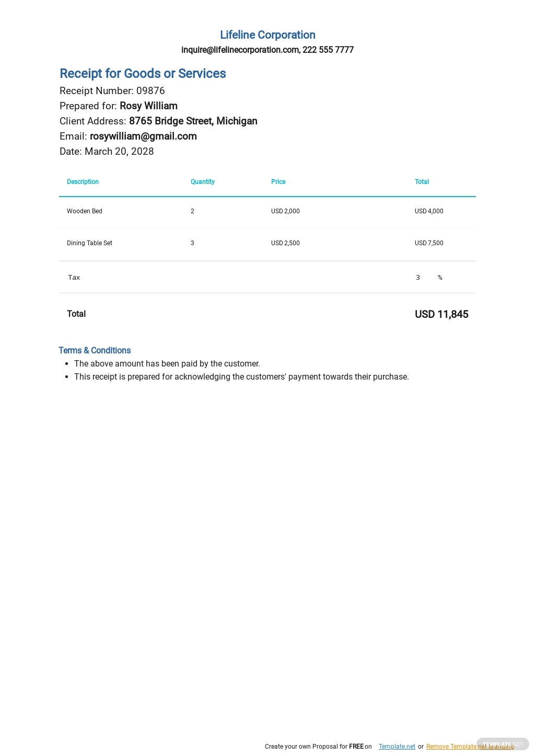Screen dimensions: 535x756
Task: Click the Wooden Bed row description
Action: (x=85, y=211)
